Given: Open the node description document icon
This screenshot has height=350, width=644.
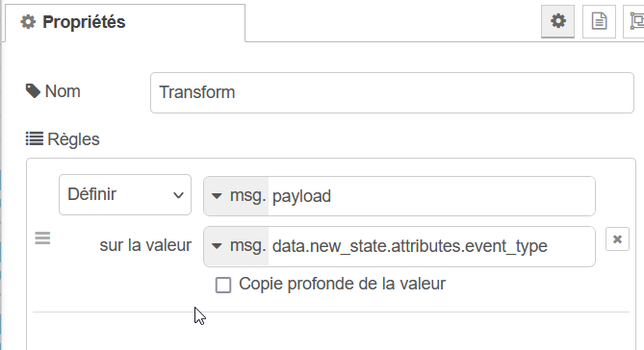Looking at the screenshot, I should [x=599, y=21].
